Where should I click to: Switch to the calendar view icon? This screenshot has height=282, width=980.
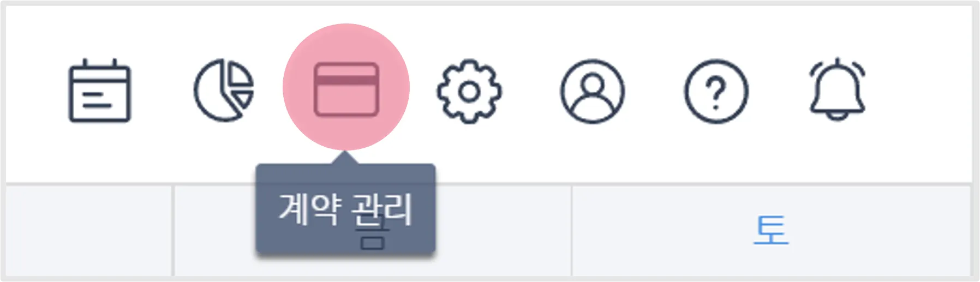pos(99,90)
